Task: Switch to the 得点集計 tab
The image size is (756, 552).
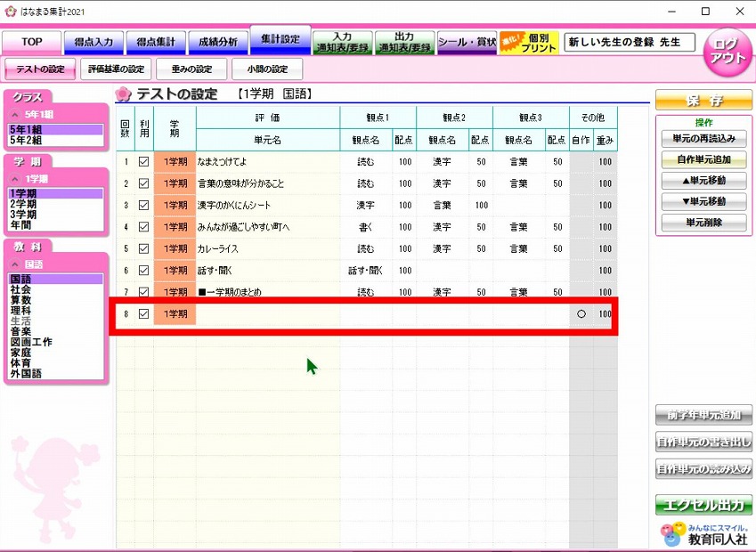Action: (x=156, y=43)
